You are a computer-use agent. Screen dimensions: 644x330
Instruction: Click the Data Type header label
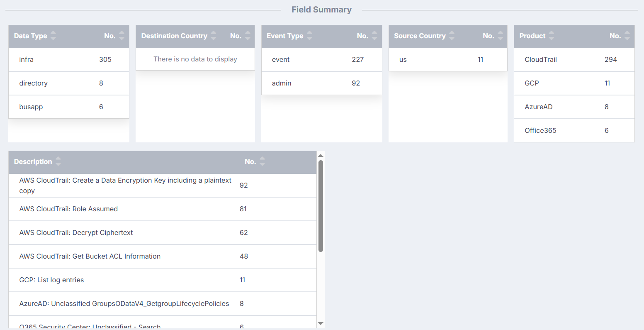tap(31, 36)
